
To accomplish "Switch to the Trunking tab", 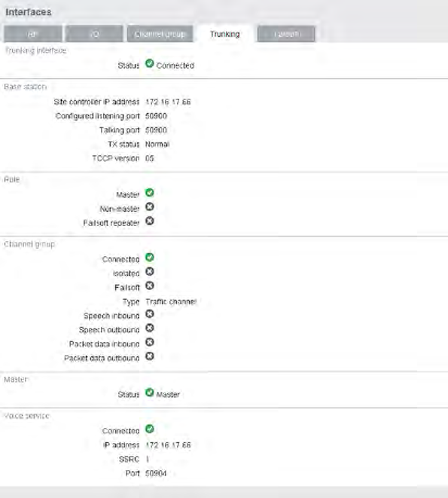I will coord(225,34).
